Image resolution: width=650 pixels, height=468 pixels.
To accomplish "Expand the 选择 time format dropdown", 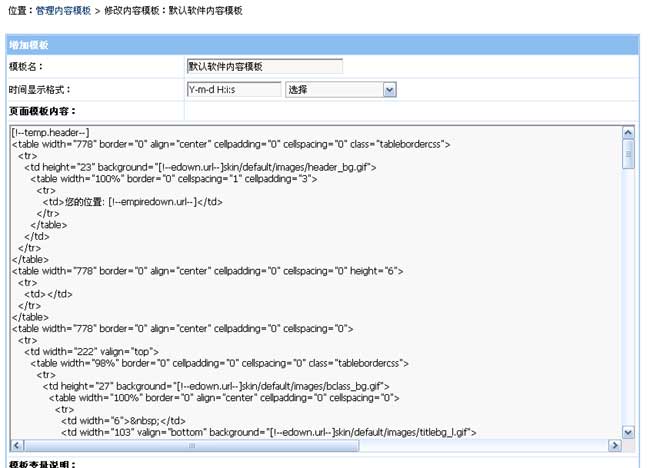I will [x=389, y=89].
